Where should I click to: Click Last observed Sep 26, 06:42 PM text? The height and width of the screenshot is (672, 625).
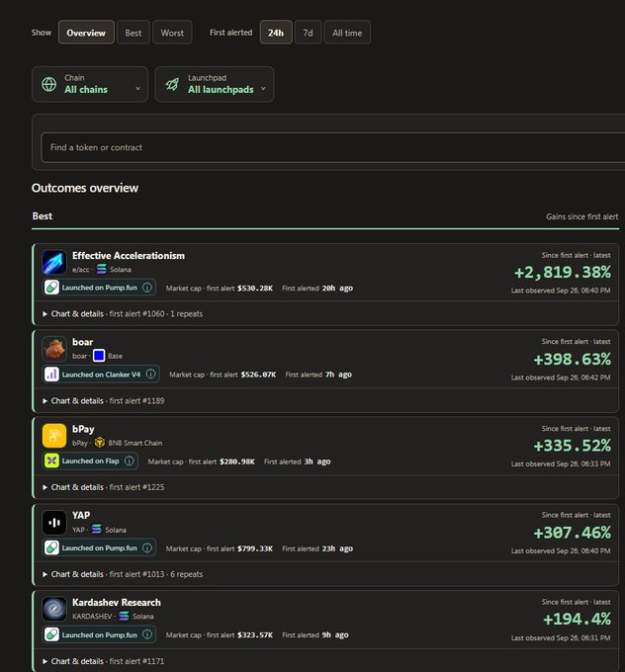(561, 378)
